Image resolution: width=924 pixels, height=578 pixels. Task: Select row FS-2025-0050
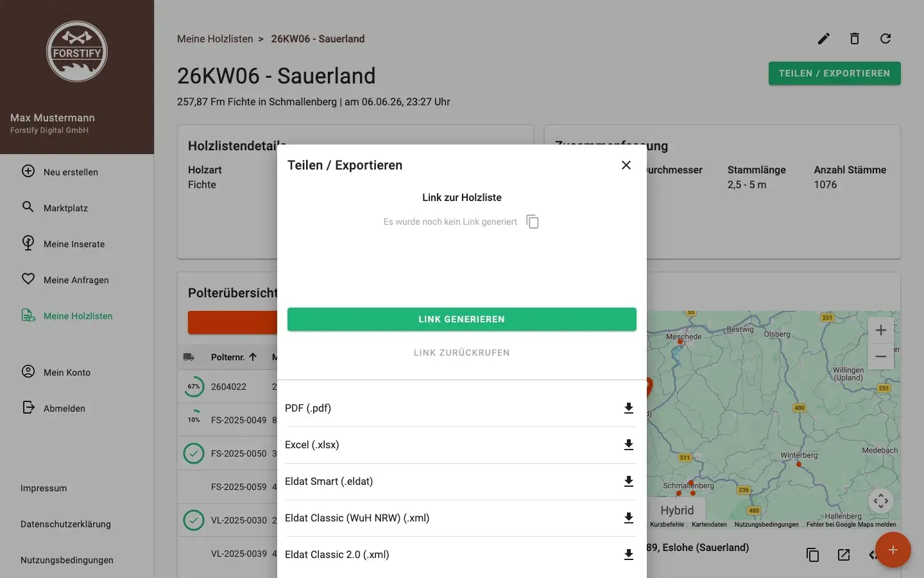click(x=227, y=453)
